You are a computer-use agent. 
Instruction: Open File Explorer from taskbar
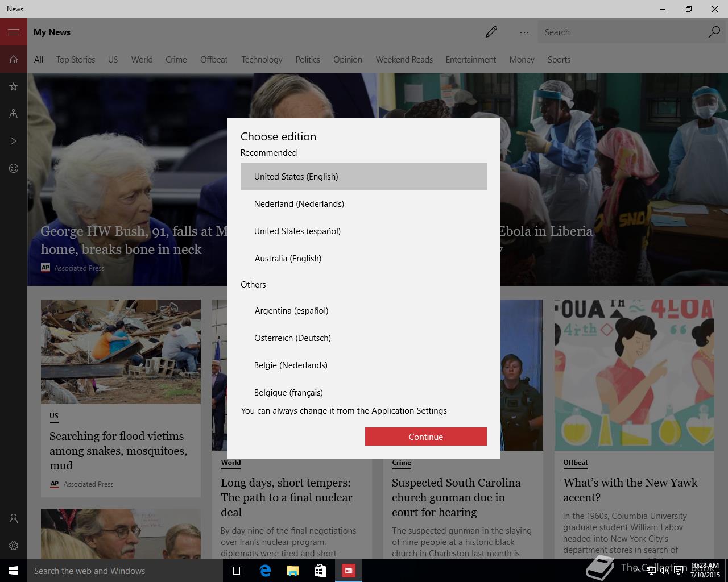(x=292, y=571)
